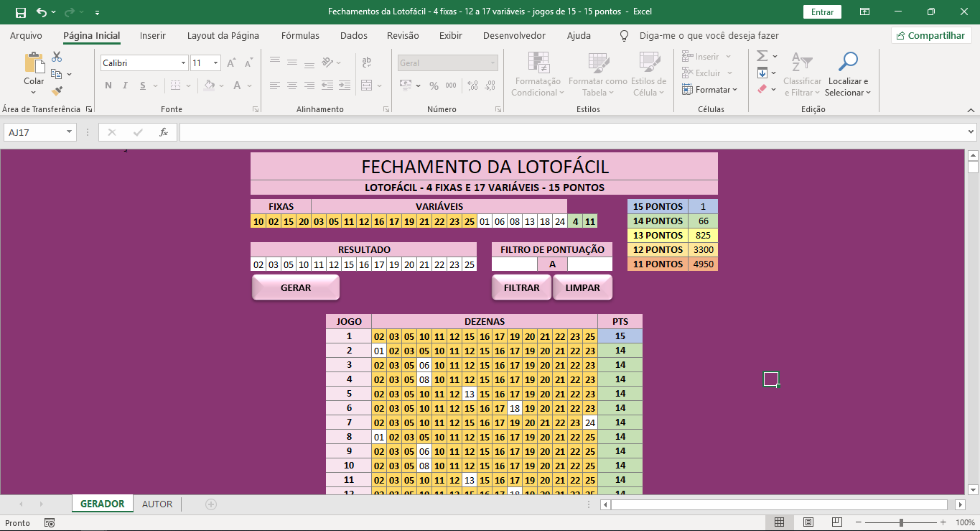Open Fonte group dialog launcher

pyautogui.click(x=256, y=110)
